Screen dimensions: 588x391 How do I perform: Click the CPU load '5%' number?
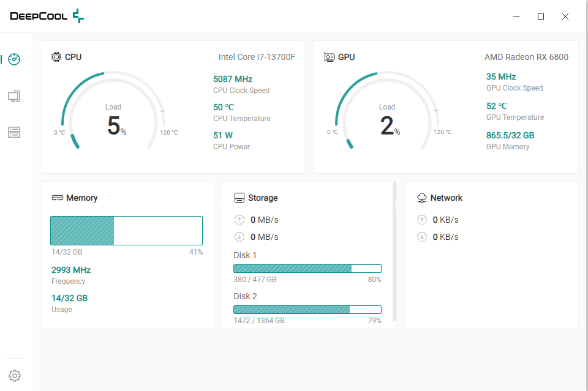(116, 125)
